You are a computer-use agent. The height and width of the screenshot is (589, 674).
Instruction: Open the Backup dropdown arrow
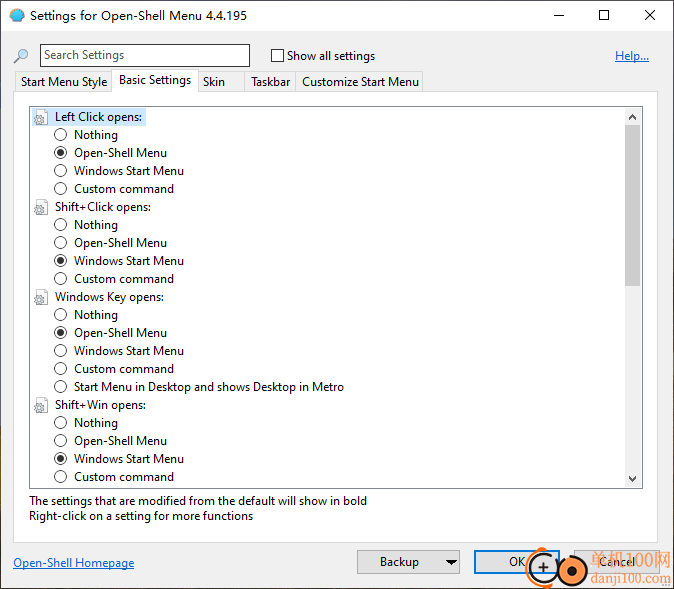(x=451, y=562)
